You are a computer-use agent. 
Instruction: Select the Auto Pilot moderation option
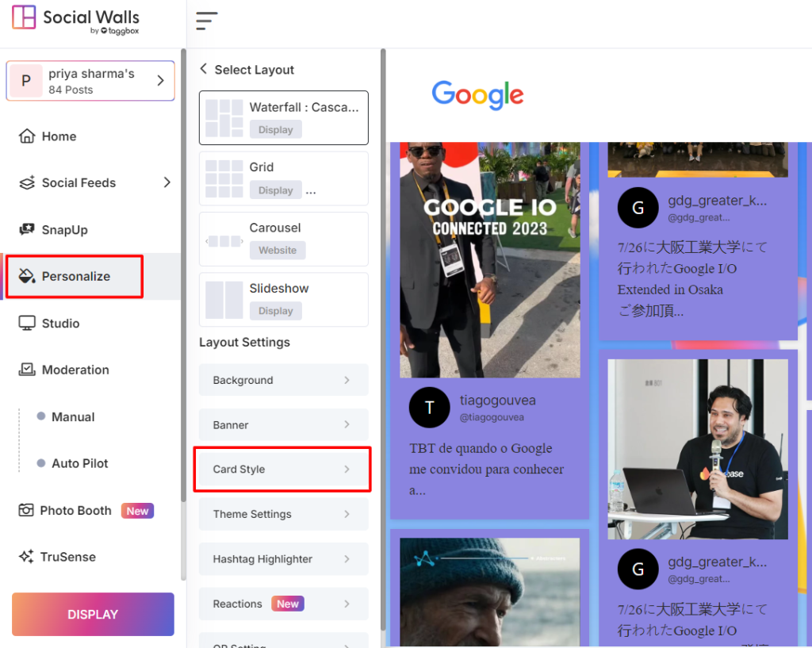80,464
